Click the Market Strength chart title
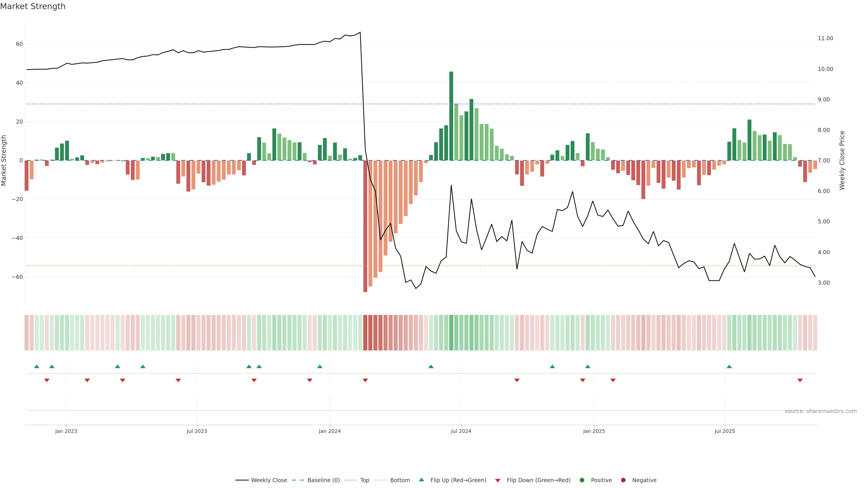Viewport: 868px width, 488px height. 33,6
